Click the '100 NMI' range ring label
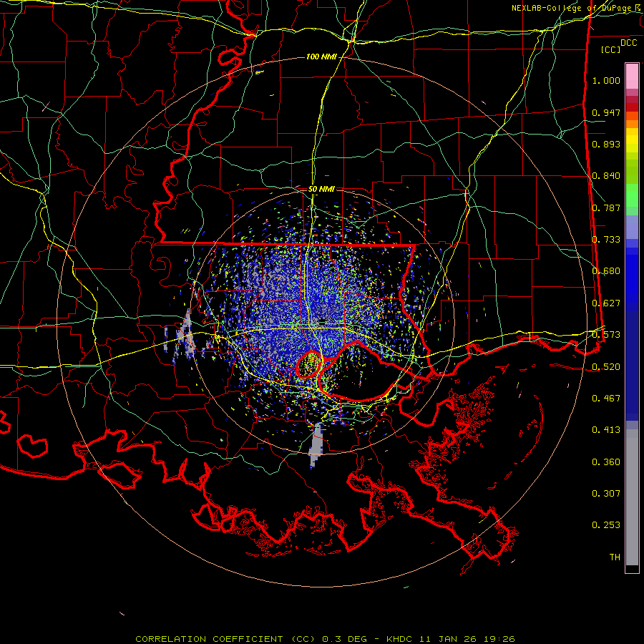Image resolution: width=644 pixels, height=644 pixels. (x=321, y=57)
